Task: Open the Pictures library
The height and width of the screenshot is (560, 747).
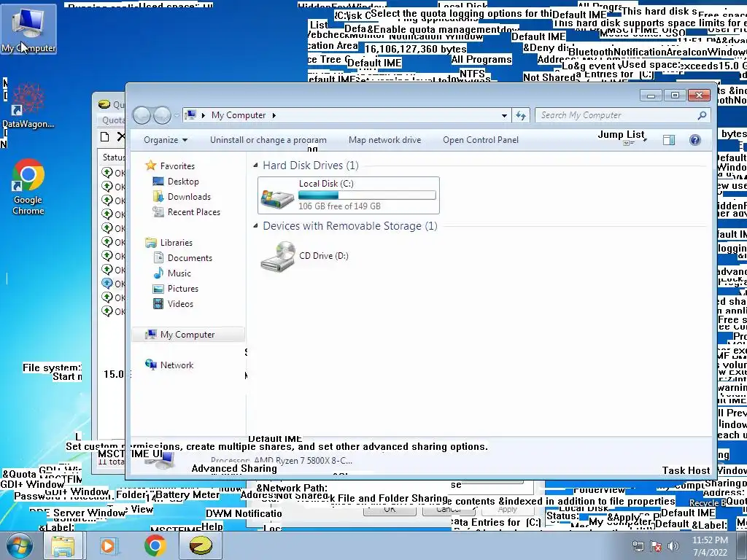Action: [x=175, y=289]
